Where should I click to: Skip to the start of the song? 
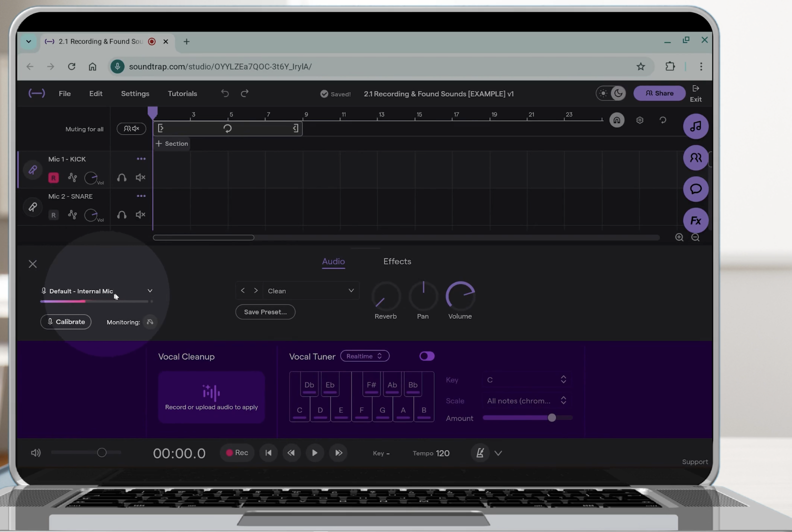click(268, 453)
